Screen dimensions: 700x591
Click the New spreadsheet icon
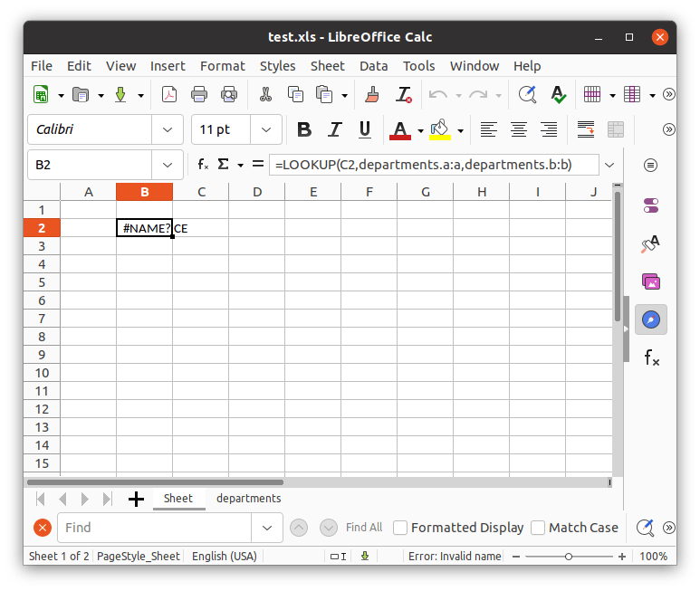pos(41,94)
